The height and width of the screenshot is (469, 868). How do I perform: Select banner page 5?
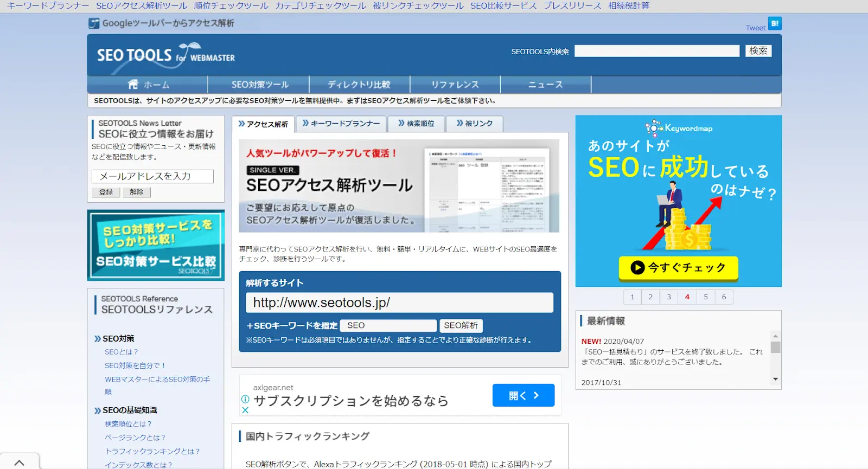click(706, 297)
